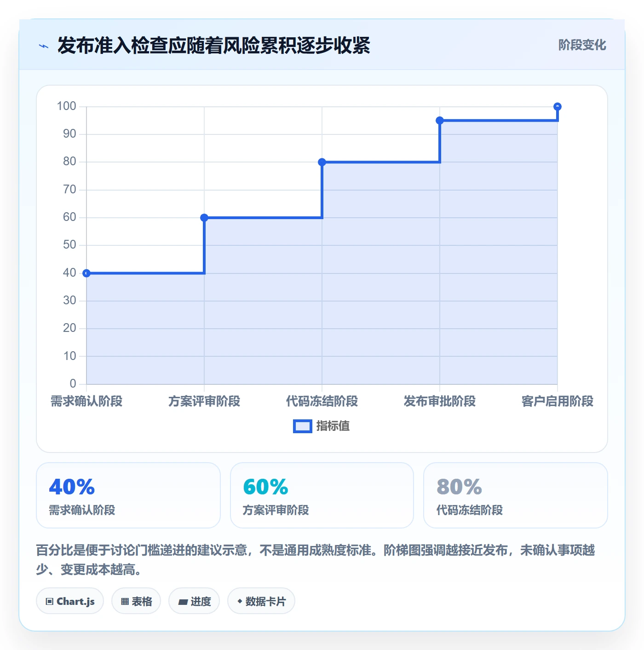The image size is (644, 650).
Task: Click the y-axis value 100
Action: pyautogui.click(x=66, y=106)
